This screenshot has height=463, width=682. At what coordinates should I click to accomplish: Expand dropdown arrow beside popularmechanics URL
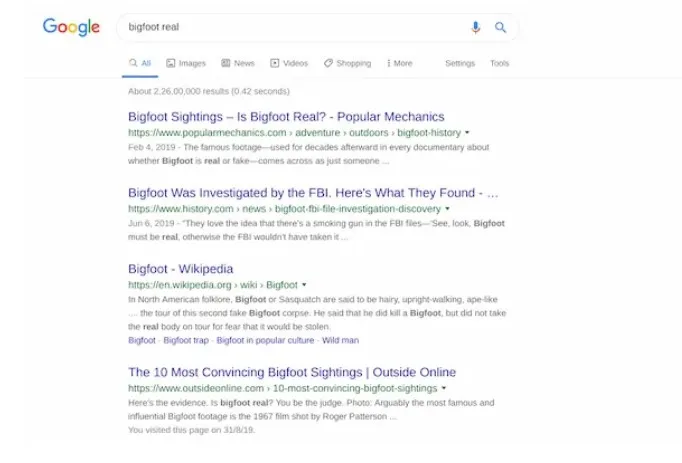click(x=467, y=133)
